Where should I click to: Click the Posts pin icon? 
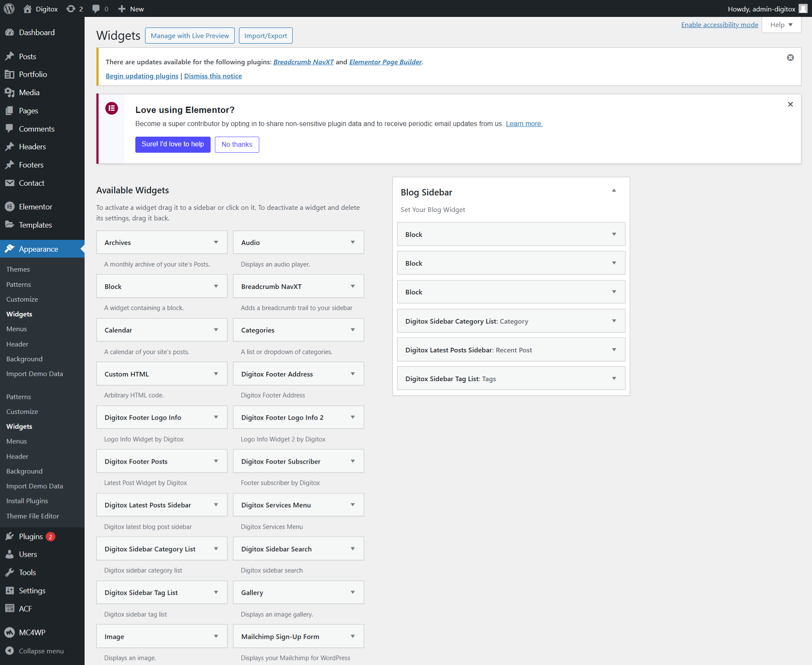click(10, 56)
